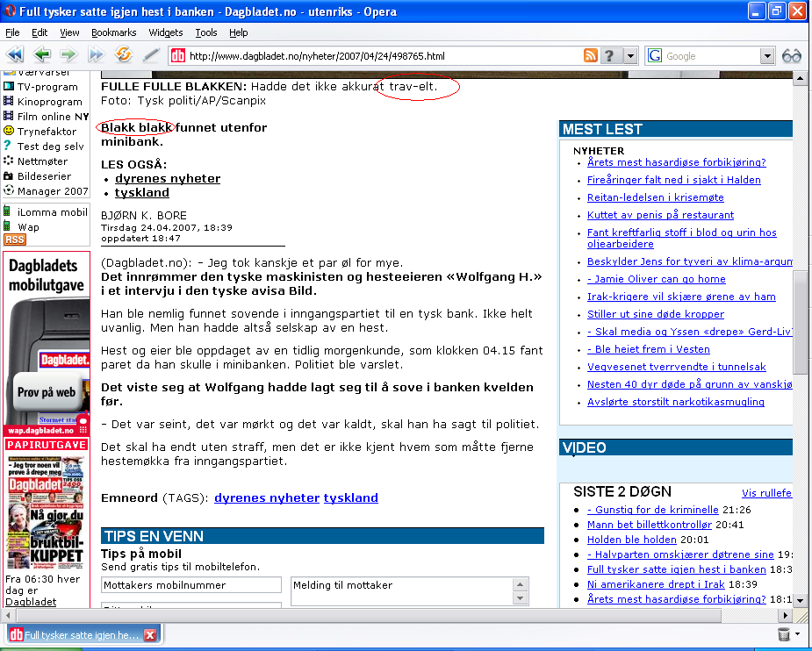Viewport: 812px width, 651px height.
Task: Open Fireåringer falt ned i sjakt link
Action: coord(673,180)
